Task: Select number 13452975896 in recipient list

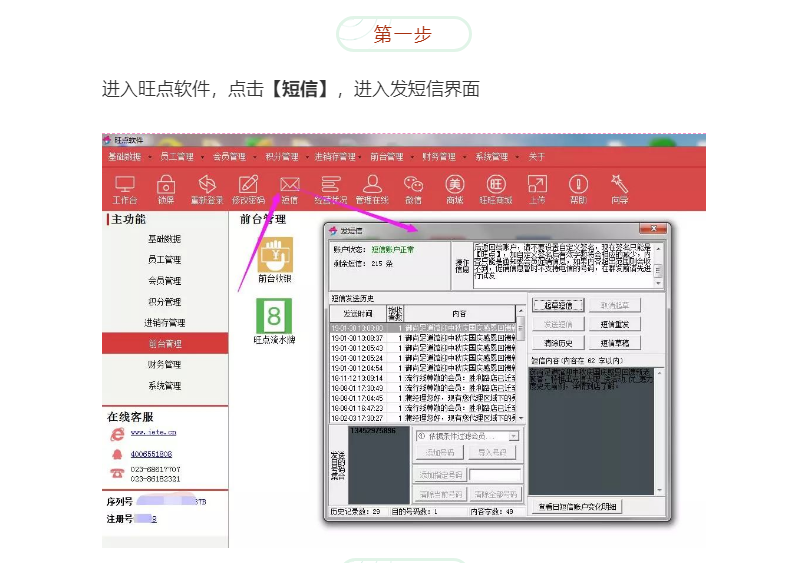Action: pyautogui.click(x=372, y=430)
